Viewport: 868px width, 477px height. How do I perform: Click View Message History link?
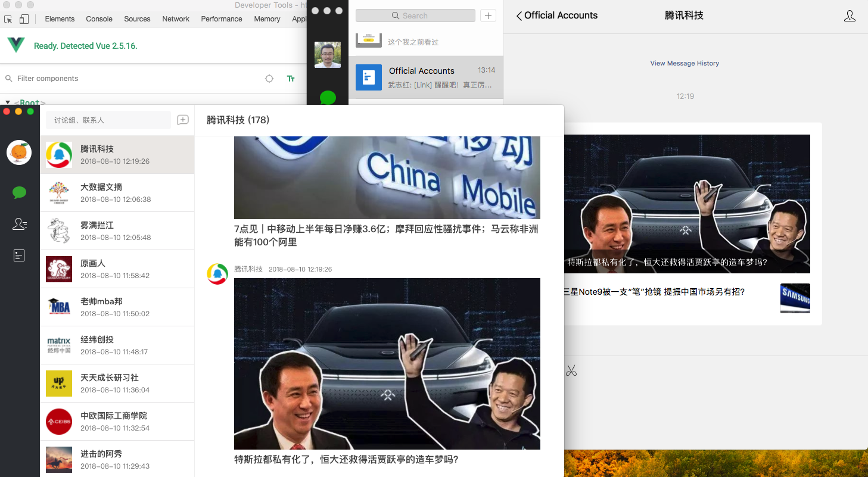click(x=685, y=63)
